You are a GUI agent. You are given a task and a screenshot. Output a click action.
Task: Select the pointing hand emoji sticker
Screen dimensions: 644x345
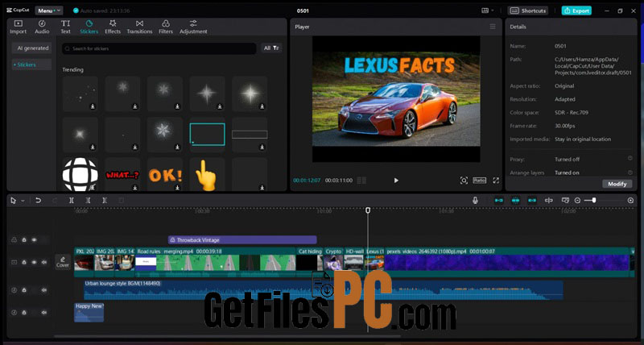pyautogui.click(x=207, y=175)
